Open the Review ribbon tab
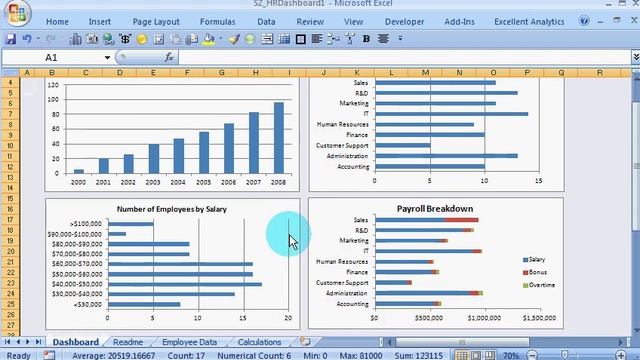 point(310,22)
